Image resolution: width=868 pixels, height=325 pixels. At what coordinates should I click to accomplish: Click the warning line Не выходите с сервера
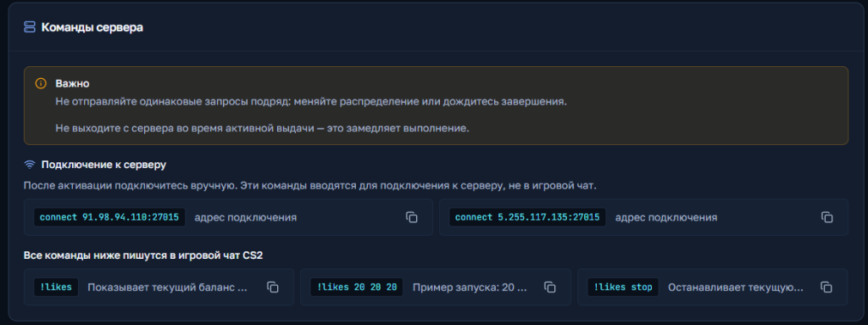click(x=263, y=128)
